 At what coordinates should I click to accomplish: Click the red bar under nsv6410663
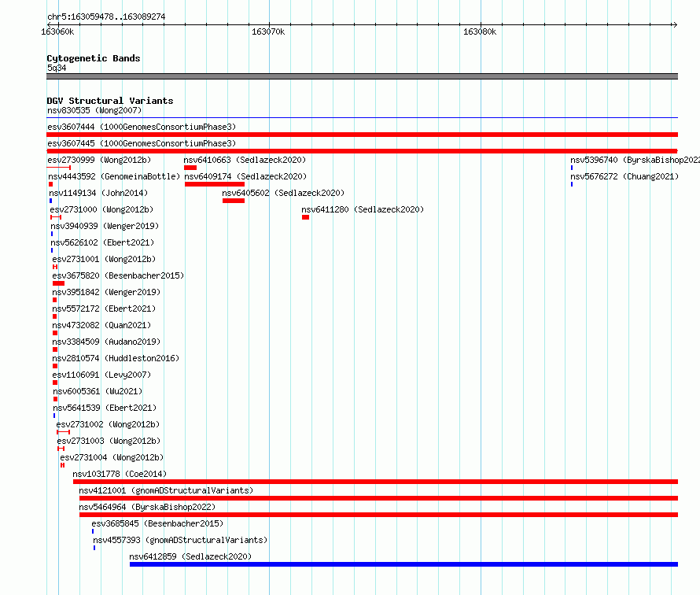click(190, 168)
